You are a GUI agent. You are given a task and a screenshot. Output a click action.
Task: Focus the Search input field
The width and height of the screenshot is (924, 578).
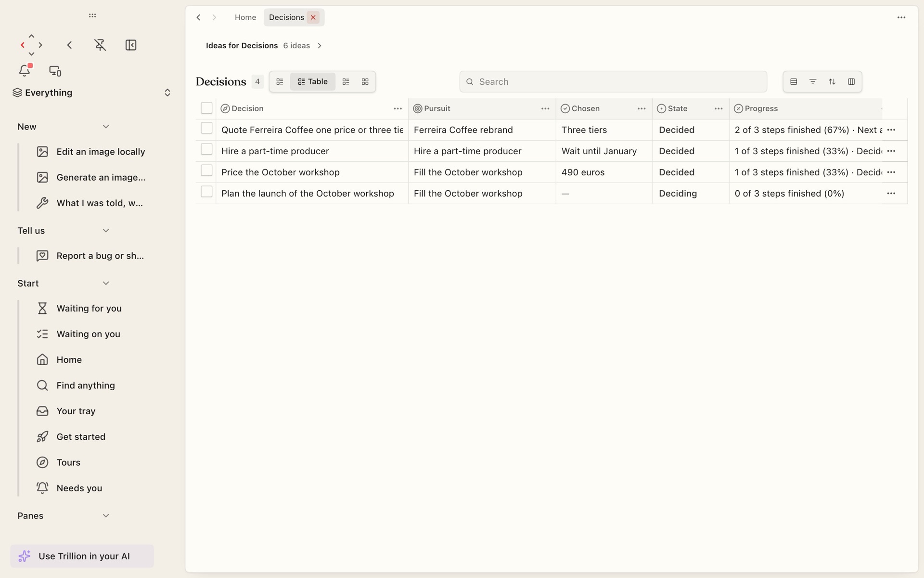pyautogui.click(x=613, y=82)
